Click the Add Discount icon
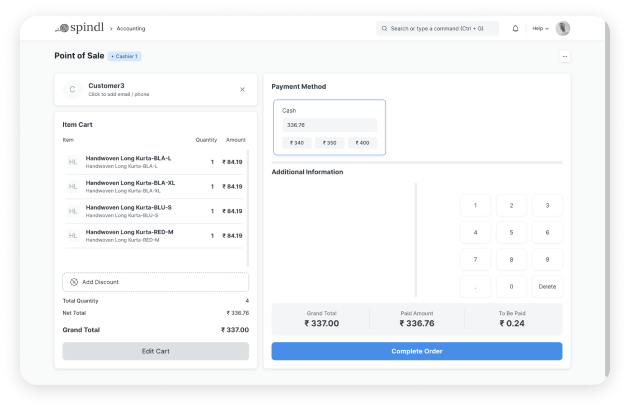Image resolution: width=630 pixels, height=409 pixels. coord(74,282)
